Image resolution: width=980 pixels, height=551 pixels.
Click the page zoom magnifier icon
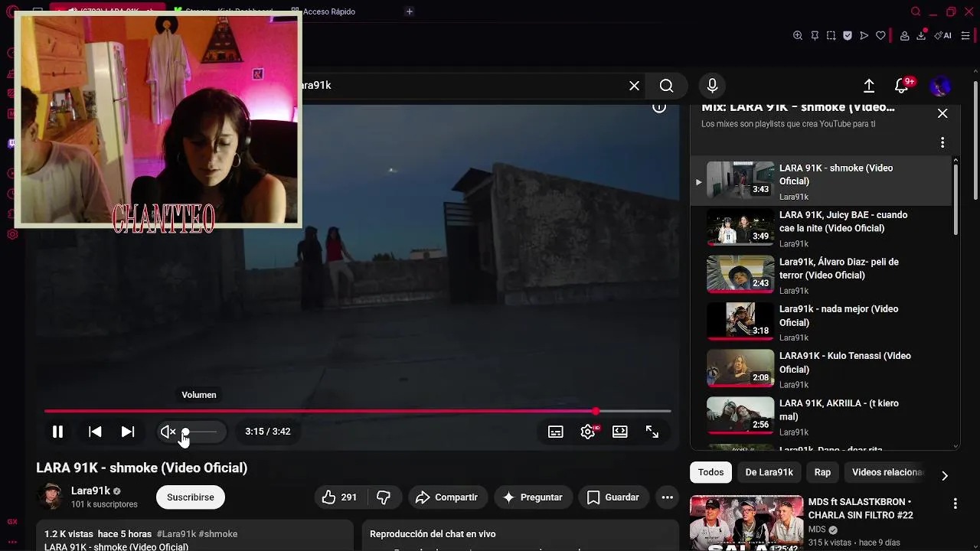pyautogui.click(x=798, y=36)
